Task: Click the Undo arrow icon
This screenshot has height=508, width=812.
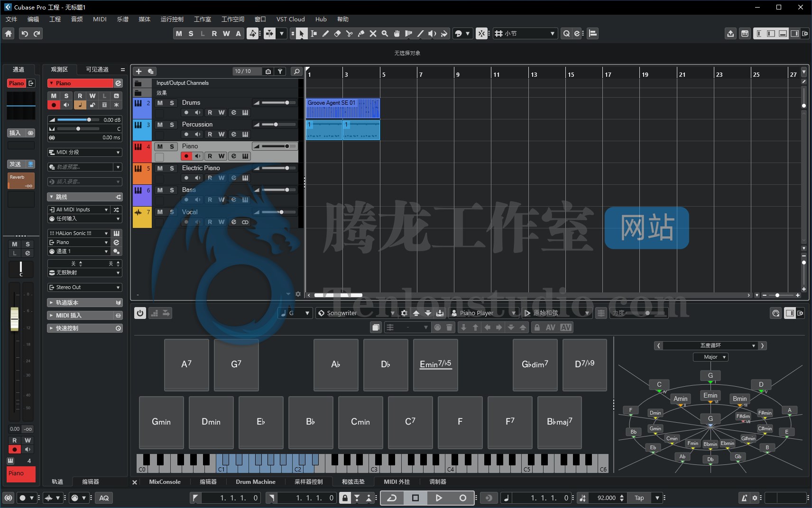Action: click(24, 33)
